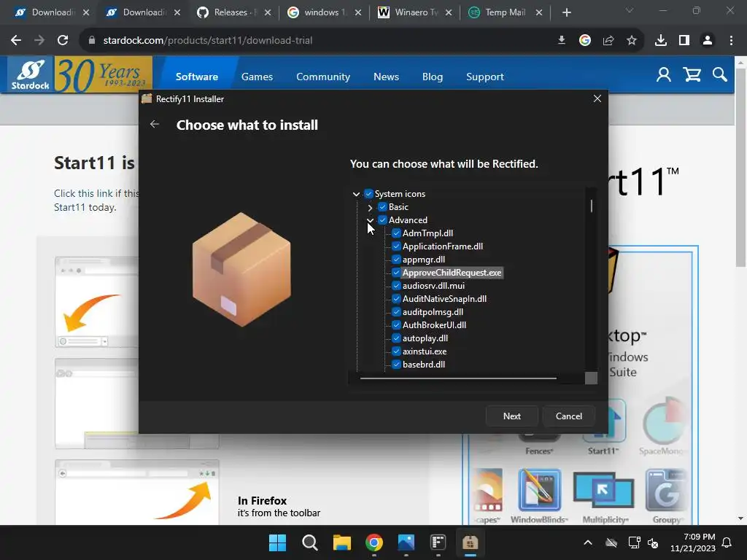Click the browser page vertical scrollbar
747x560 pixels.
(740, 169)
